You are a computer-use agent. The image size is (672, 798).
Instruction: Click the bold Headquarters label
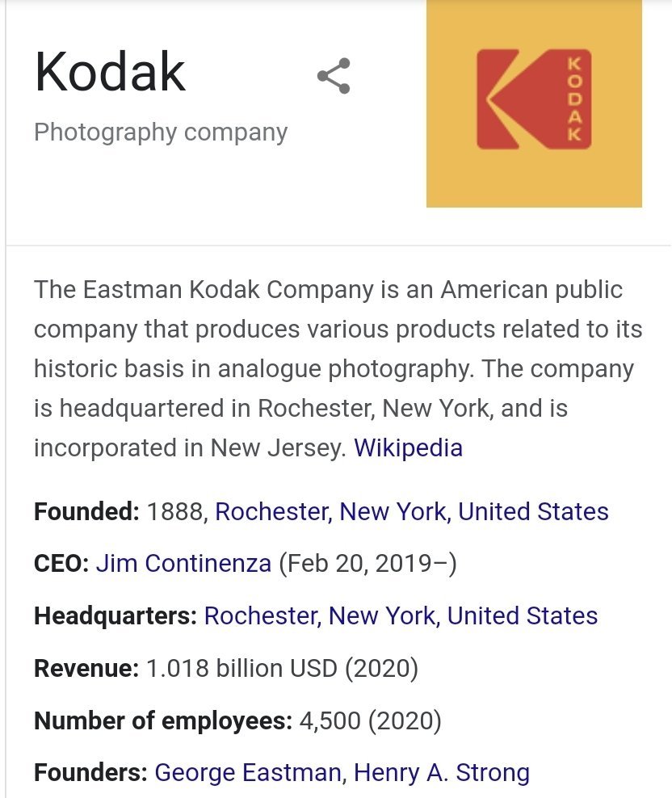[115, 615]
